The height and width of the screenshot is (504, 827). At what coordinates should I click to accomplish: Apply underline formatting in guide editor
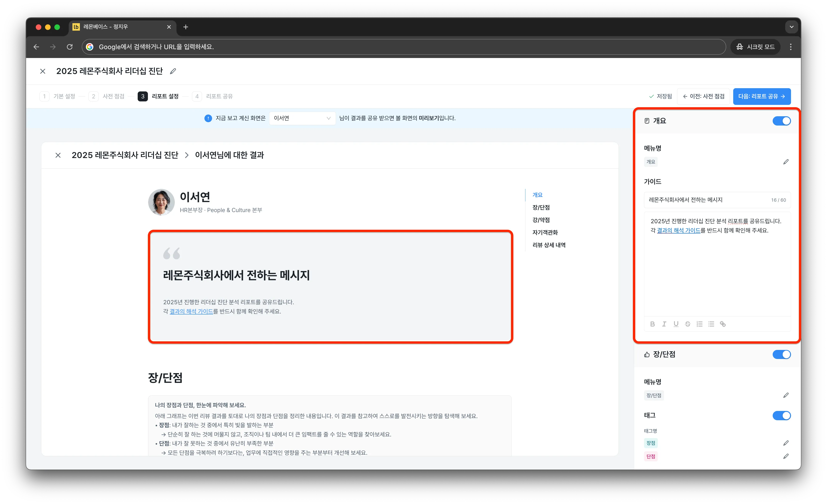click(x=676, y=324)
